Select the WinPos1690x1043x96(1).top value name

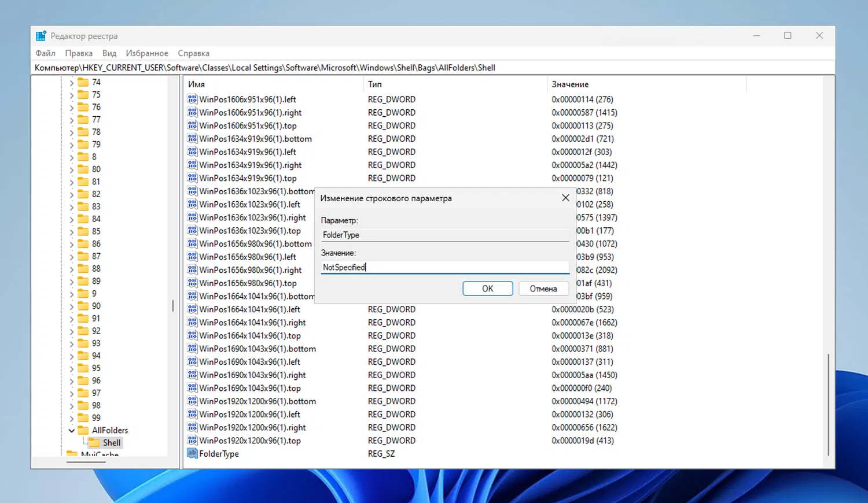250,388
